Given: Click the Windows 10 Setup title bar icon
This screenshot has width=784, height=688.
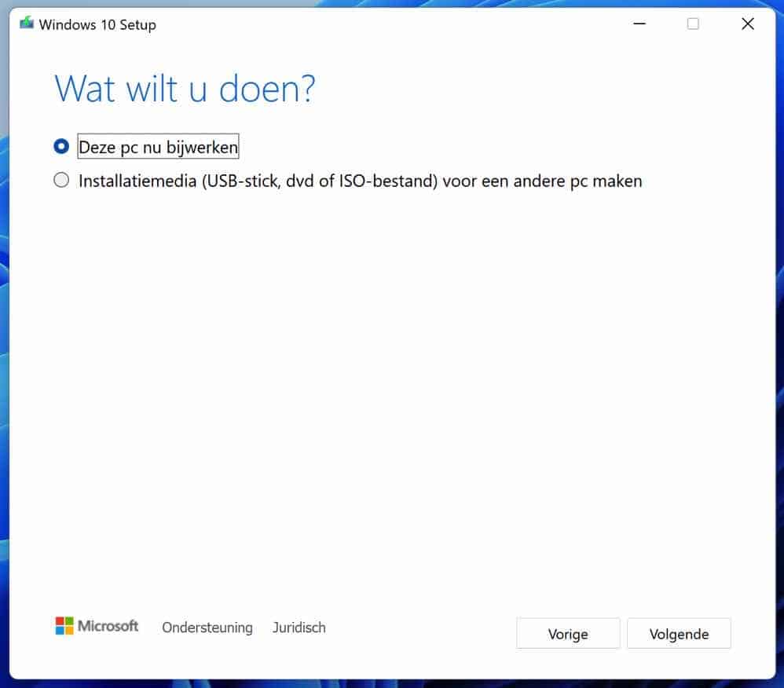Looking at the screenshot, I should pyautogui.click(x=27, y=24).
